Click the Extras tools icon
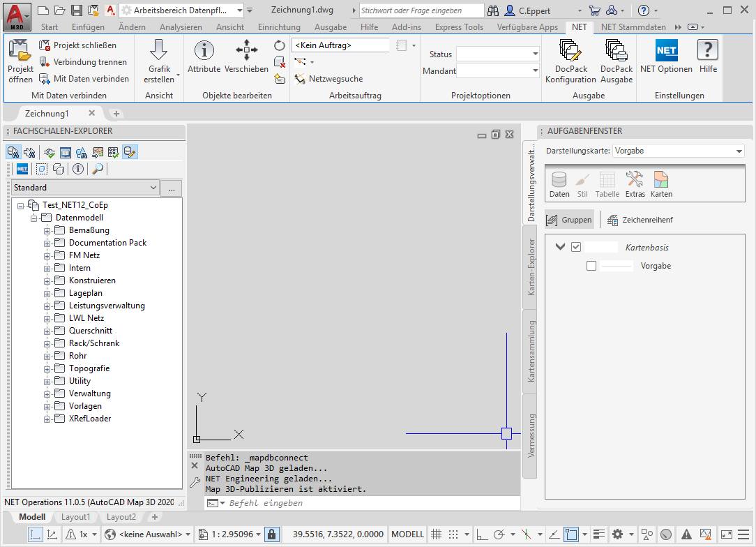 point(635,184)
